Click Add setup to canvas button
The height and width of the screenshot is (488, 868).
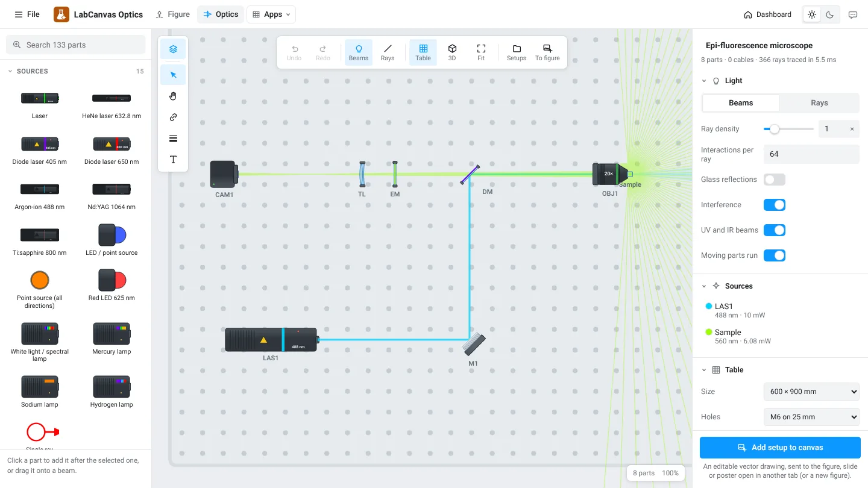click(x=780, y=448)
